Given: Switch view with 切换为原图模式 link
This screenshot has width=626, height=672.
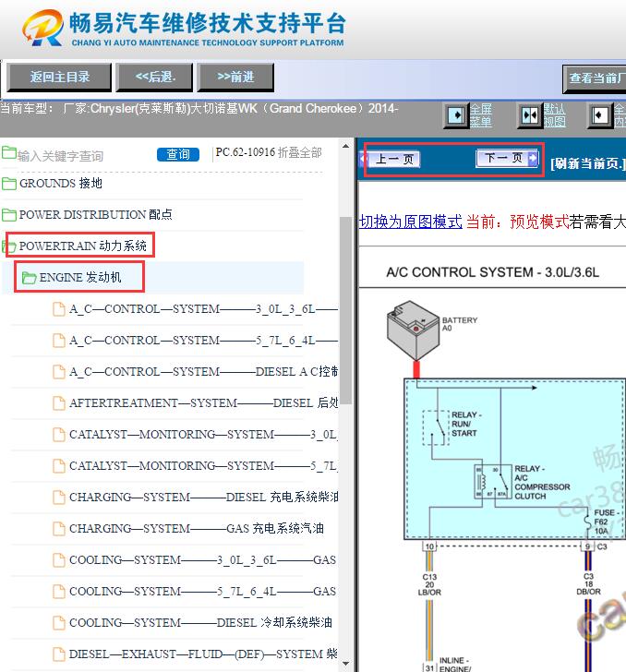Looking at the screenshot, I should (411, 222).
